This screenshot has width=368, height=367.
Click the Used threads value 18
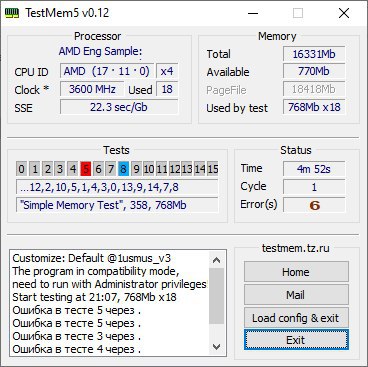click(x=167, y=89)
